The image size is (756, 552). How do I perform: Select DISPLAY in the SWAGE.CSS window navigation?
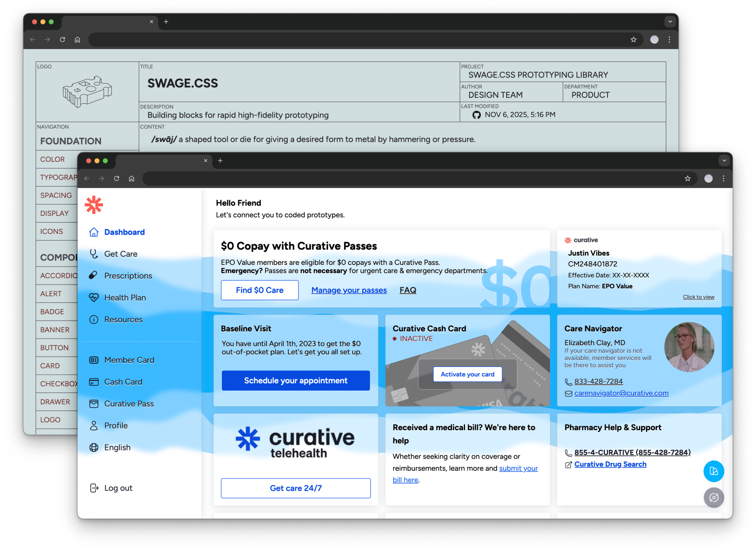coord(54,213)
